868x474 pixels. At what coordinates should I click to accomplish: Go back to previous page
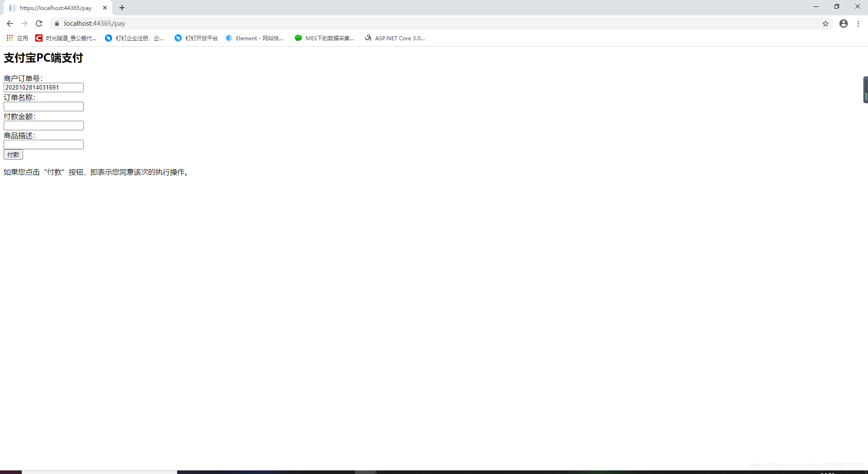10,24
